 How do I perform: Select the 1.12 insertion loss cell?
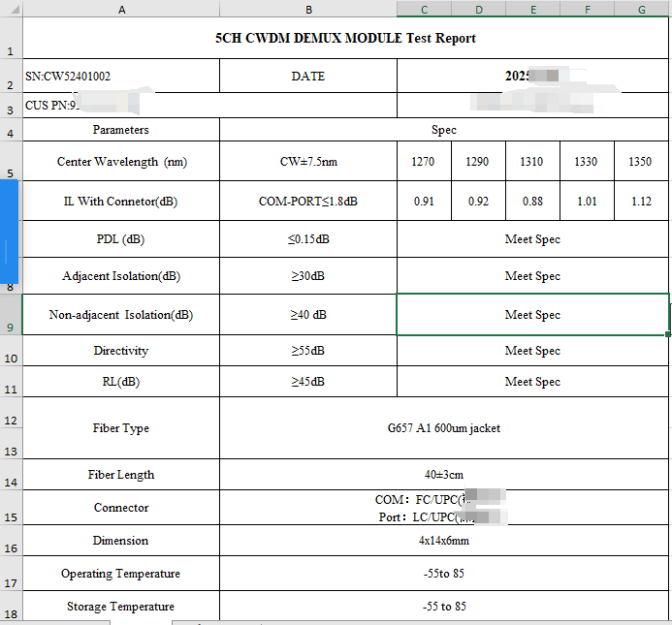click(x=640, y=202)
